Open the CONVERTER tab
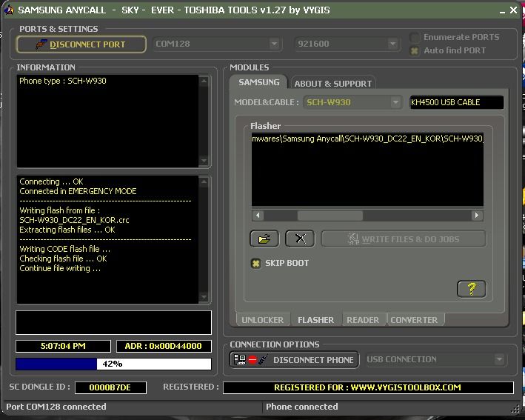The height and width of the screenshot is (420, 525). pyautogui.click(x=414, y=320)
